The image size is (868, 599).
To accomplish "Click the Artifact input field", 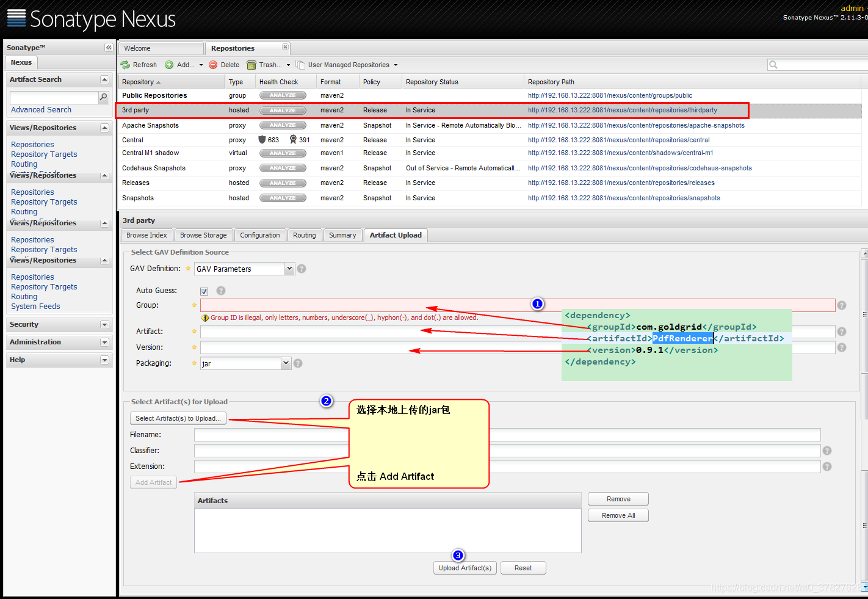I will (x=518, y=332).
